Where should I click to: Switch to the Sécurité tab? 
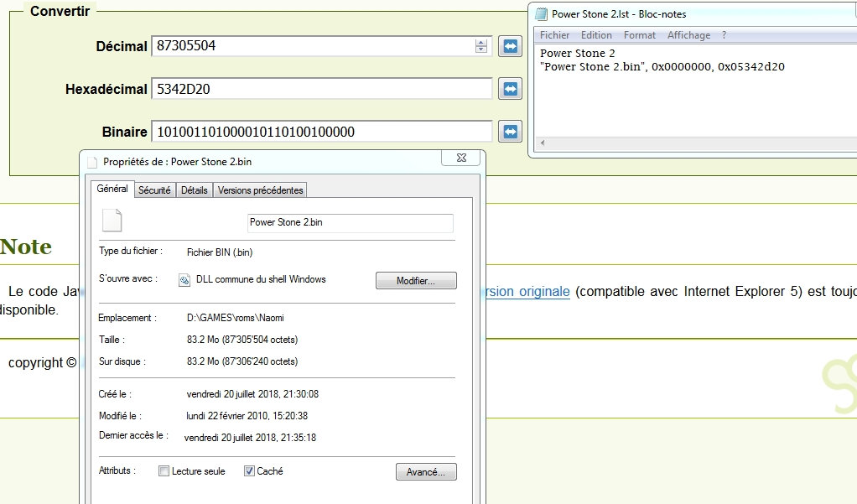point(154,190)
